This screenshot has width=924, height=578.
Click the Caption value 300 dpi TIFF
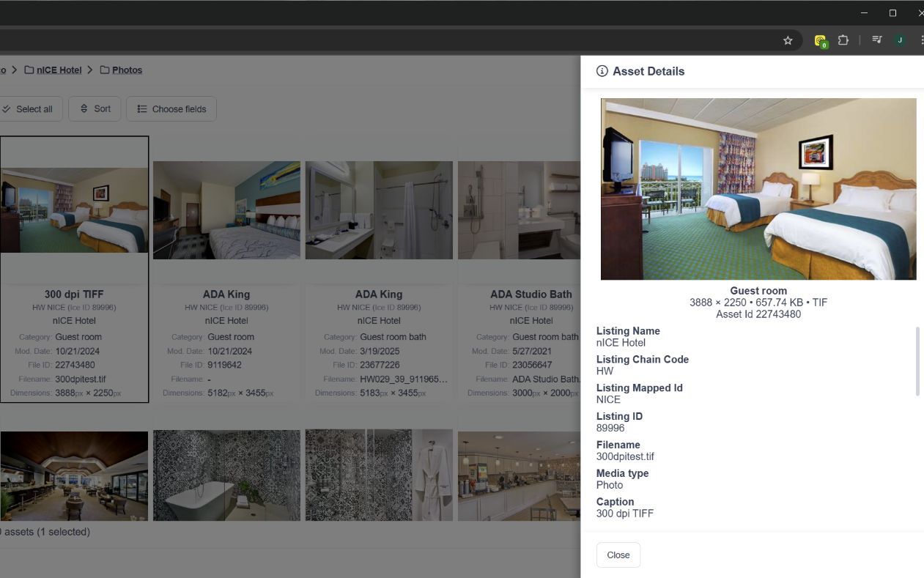[x=625, y=514]
